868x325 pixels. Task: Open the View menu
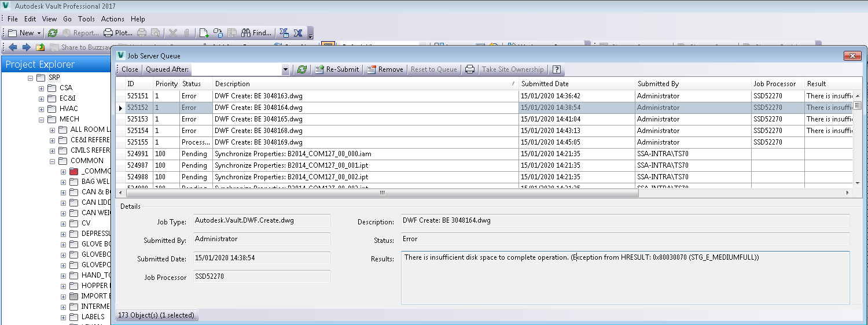50,19
